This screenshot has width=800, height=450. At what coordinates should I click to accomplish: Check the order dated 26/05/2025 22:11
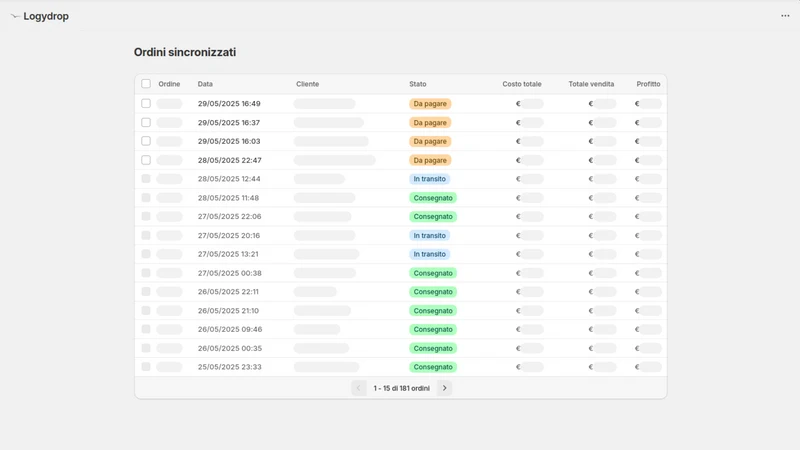[146, 292]
